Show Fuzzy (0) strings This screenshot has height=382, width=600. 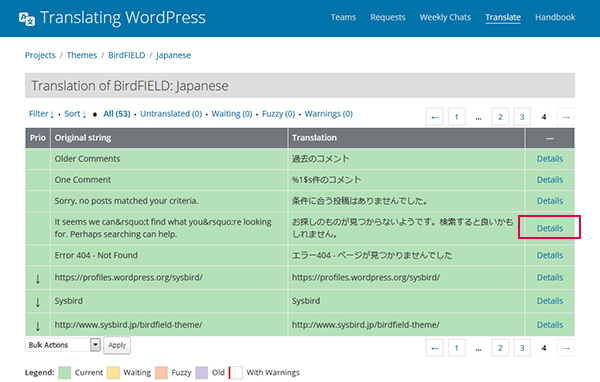[279, 114]
